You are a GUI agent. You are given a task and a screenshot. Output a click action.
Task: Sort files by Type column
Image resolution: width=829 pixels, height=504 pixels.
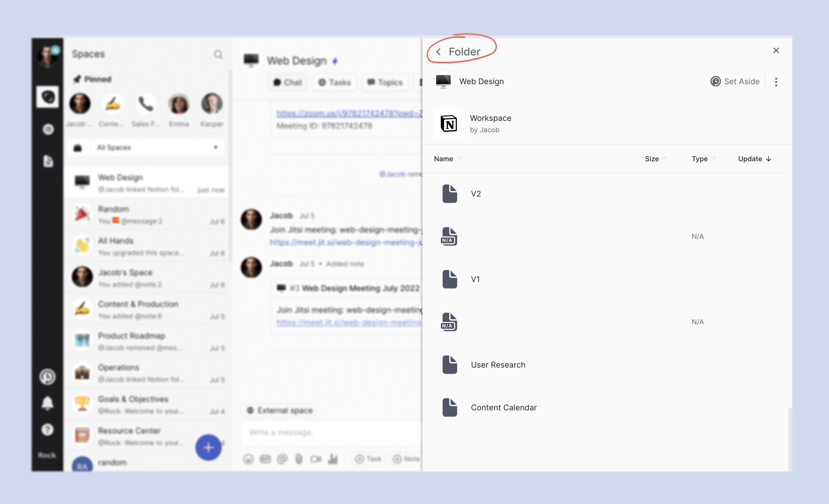700,159
